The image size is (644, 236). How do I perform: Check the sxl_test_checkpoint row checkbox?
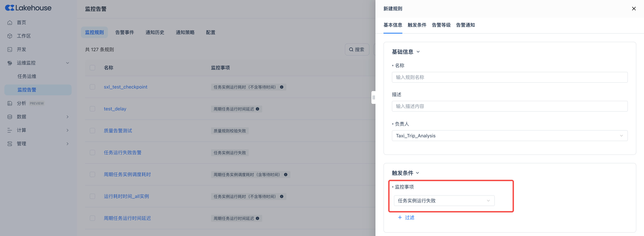pos(92,87)
